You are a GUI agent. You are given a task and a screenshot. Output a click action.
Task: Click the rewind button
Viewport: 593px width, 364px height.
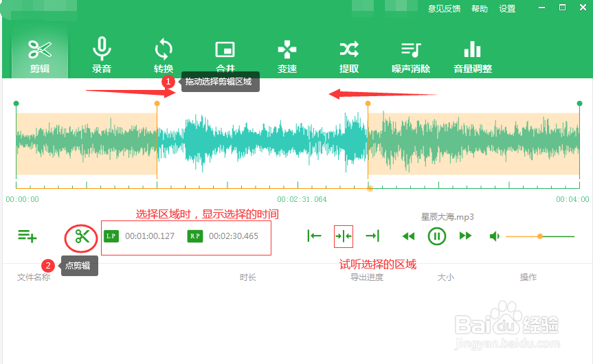[408, 237]
